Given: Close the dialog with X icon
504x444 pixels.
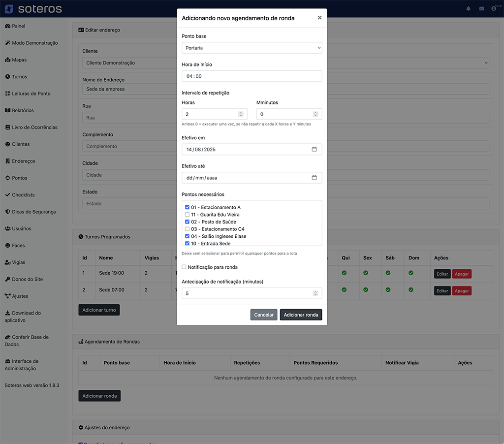Looking at the screenshot, I should (319, 18).
